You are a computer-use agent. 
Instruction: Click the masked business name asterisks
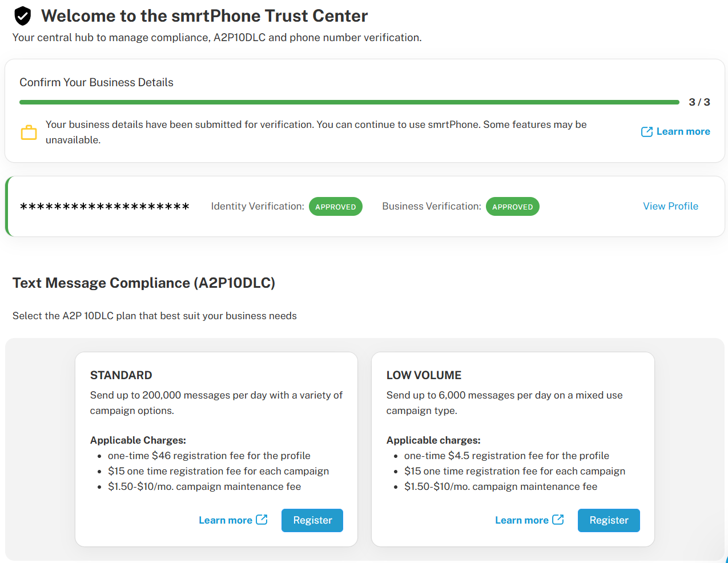tap(104, 207)
